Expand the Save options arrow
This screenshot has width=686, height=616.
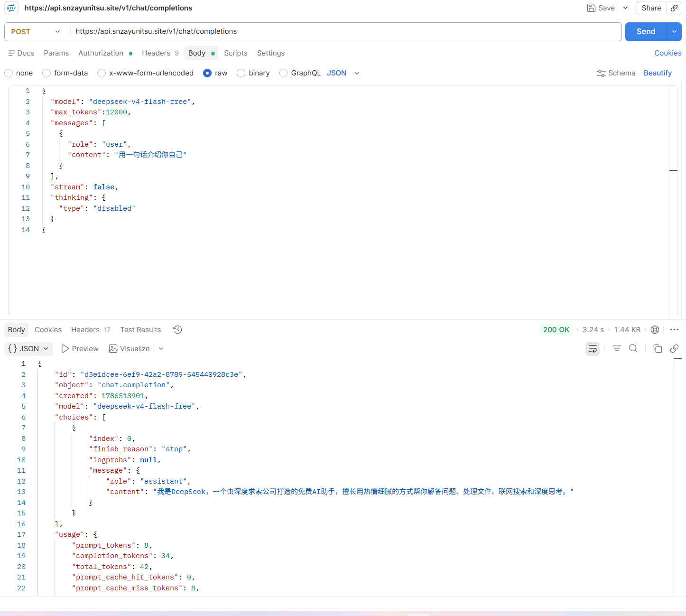(626, 8)
